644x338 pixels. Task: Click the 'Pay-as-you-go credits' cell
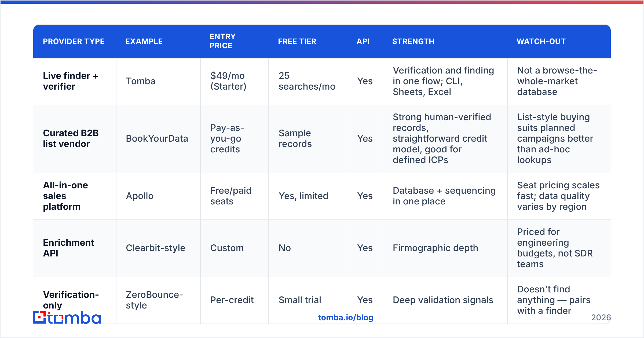coord(235,139)
